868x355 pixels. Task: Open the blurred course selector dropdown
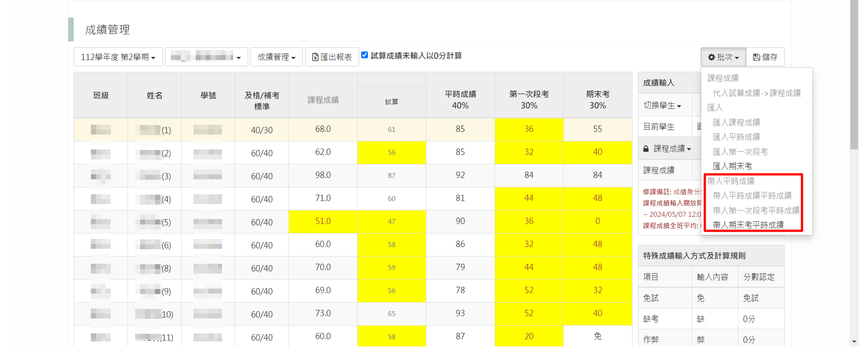pyautogui.click(x=206, y=57)
